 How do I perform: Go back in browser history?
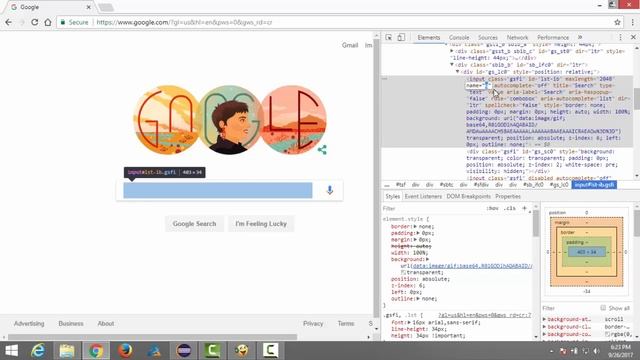tap(9, 22)
